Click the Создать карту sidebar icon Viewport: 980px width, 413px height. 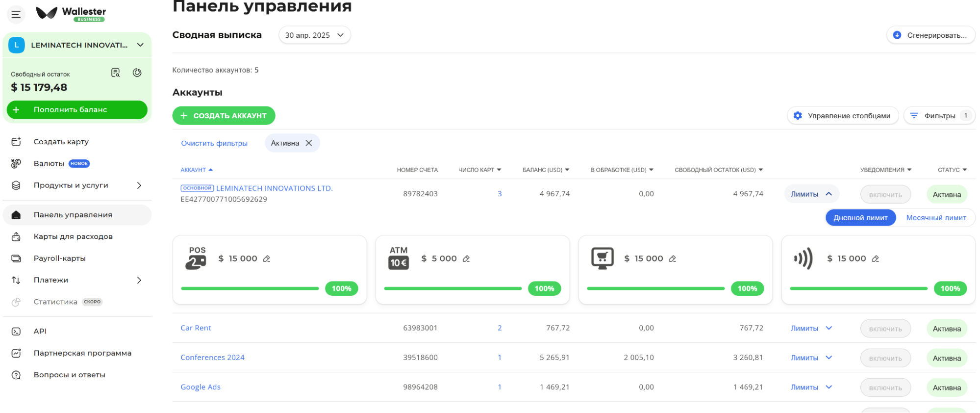16,142
